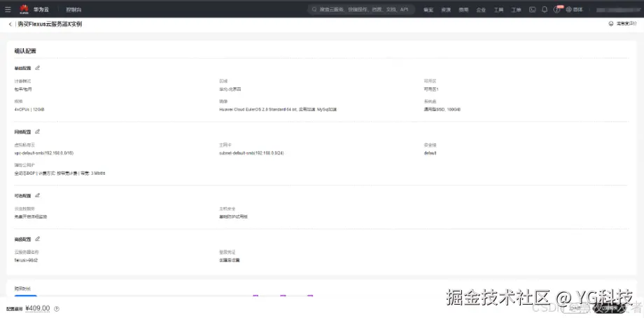
Task: Open the hamburger navigation menu
Action: pos(8,9)
